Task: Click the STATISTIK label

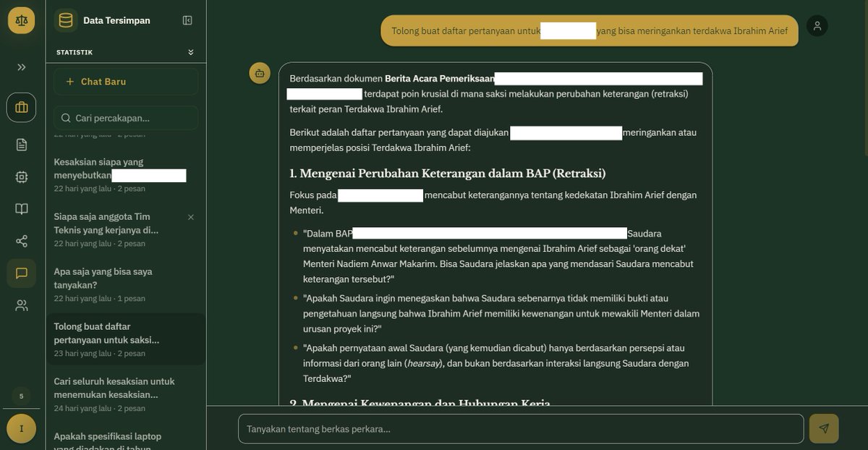Action: click(x=75, y=52)
